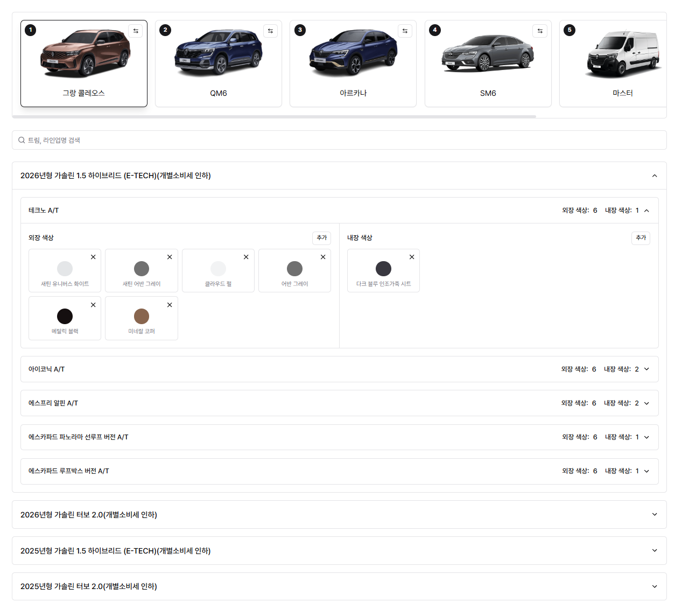This screenshot has height=616, width=682.
Task: Expand 2026년형 가솔린 터보 2.0 lineup
Action: 655,515
